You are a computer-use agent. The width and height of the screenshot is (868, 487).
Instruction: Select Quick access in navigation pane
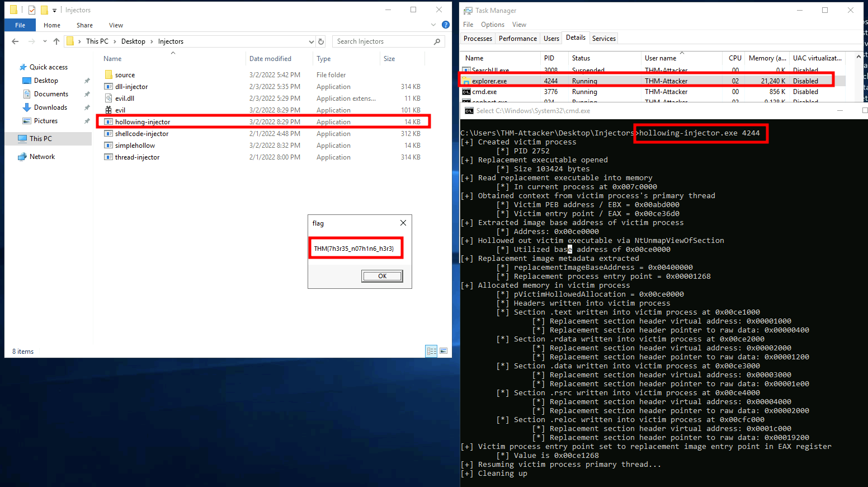tap(49, 67)
